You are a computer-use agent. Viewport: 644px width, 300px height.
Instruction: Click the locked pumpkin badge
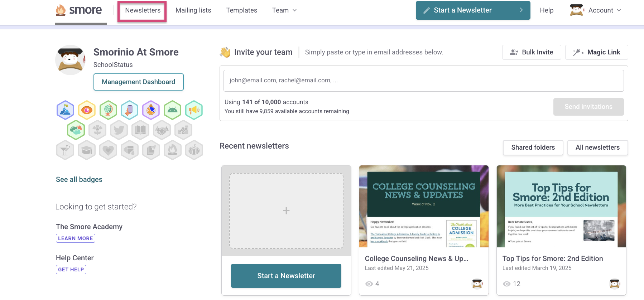194,150
